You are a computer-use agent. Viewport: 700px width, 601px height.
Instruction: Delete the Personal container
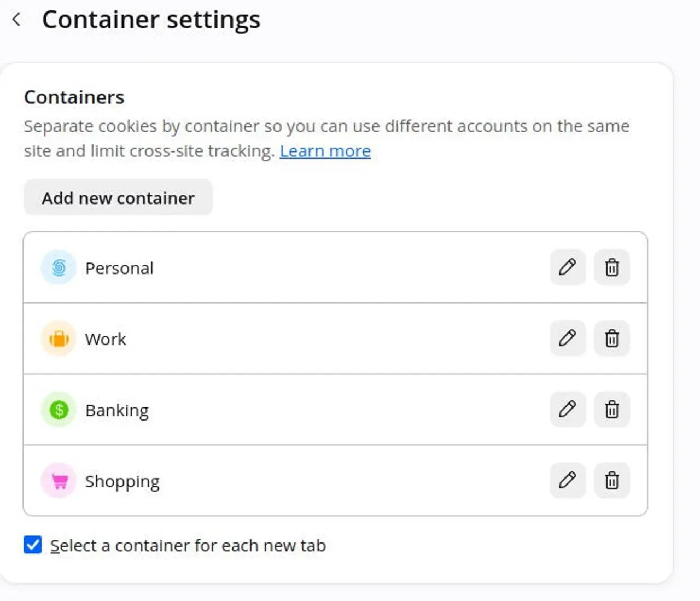click(612, 267)
